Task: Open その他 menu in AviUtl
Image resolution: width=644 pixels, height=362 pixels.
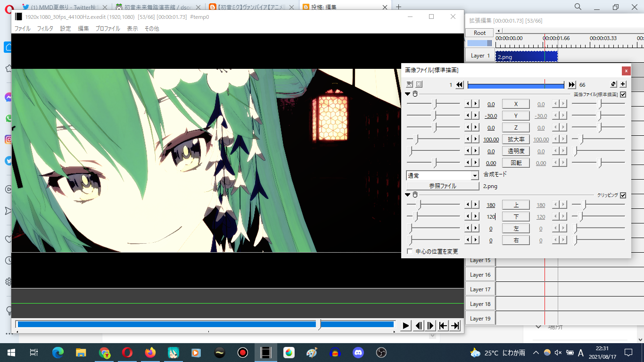Action: pyautogui.click(x=151, y=28)
